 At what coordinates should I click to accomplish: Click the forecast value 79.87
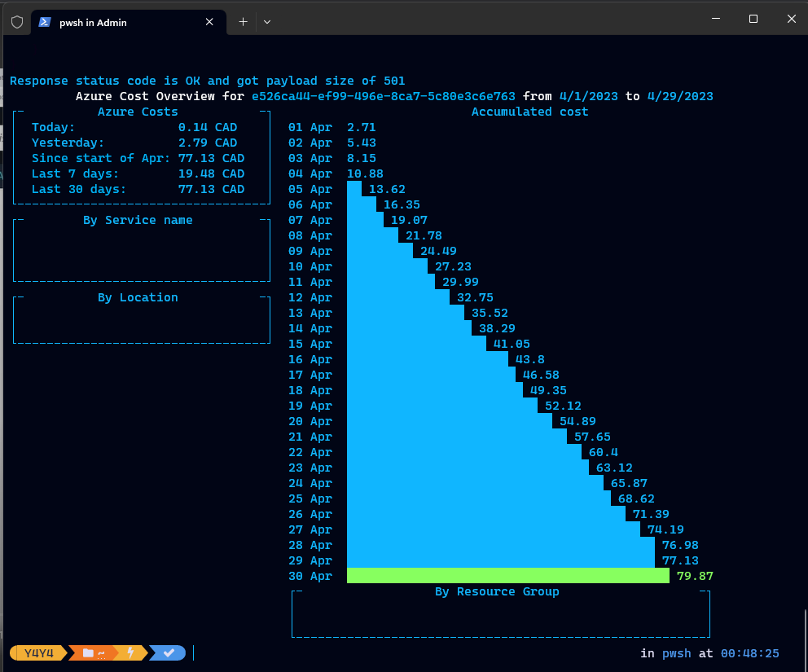695,576
